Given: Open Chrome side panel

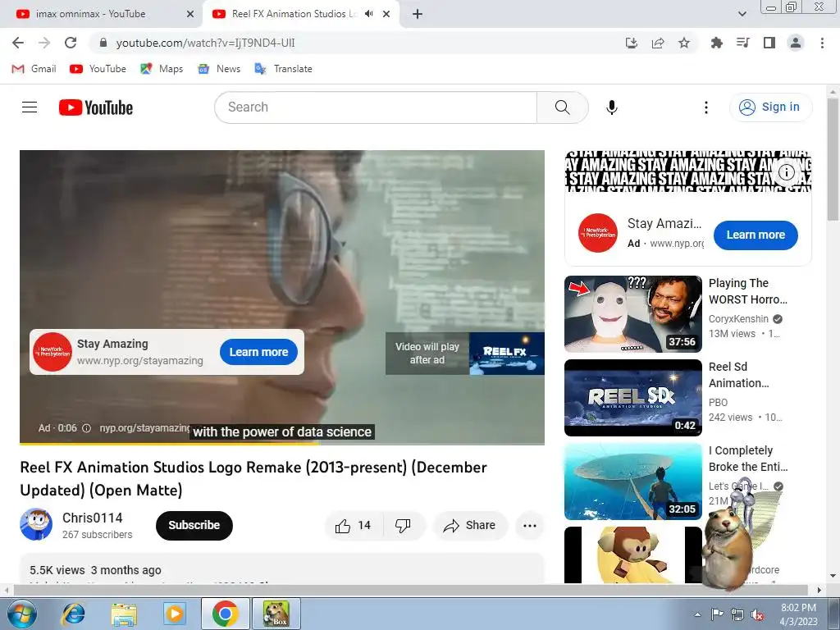Looking at the screenshot, I should (x=769, y=43).
